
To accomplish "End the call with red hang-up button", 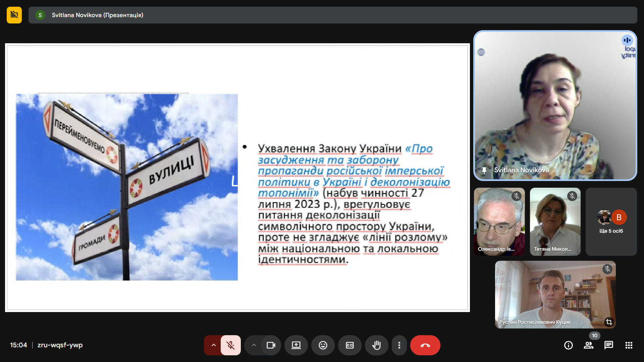I will pos(425,345).
